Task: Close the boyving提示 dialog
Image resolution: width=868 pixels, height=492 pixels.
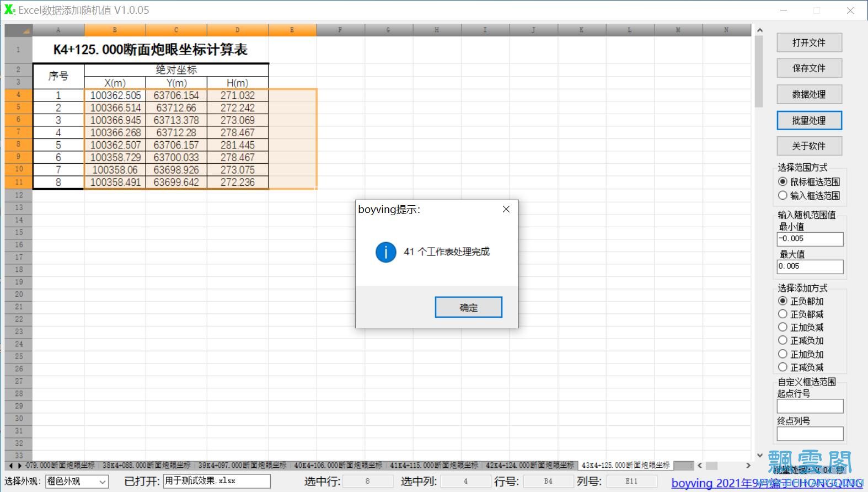Action: pos(506,209)
